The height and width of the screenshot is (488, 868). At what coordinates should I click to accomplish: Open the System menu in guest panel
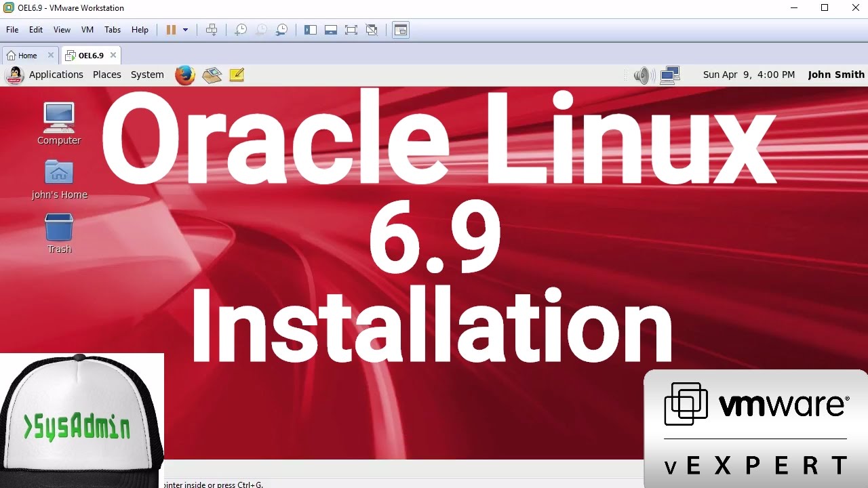(147, 75)
